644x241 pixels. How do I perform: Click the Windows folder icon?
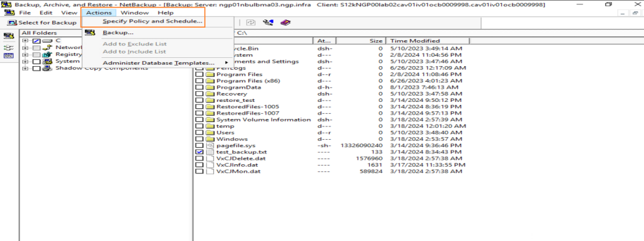click(x=210, y=139)
